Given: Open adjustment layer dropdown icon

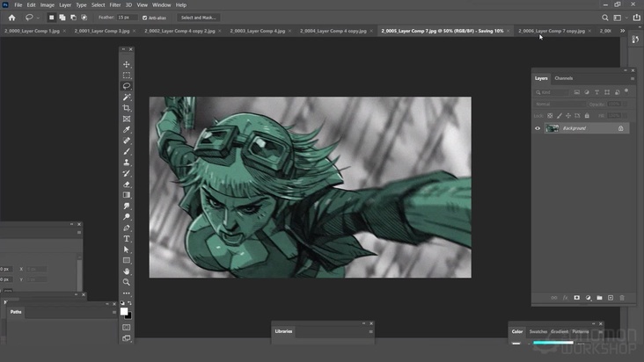Looking at the screenshot, I should tap(589, 298).
